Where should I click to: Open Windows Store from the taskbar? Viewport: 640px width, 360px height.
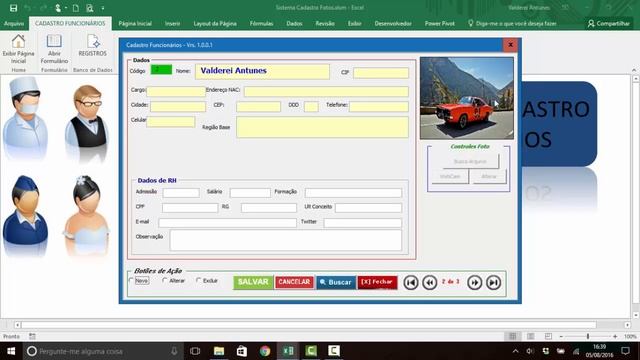coord(242,351)
